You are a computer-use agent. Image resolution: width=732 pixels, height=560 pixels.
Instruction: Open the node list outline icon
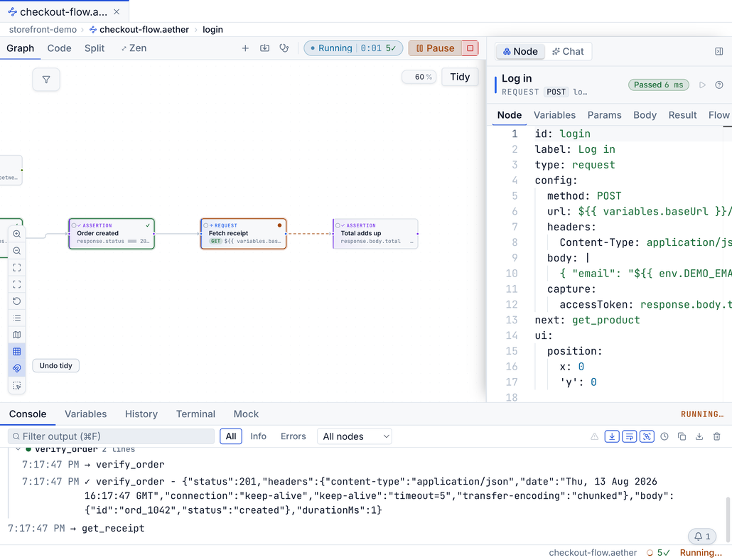tap(17, 318)
